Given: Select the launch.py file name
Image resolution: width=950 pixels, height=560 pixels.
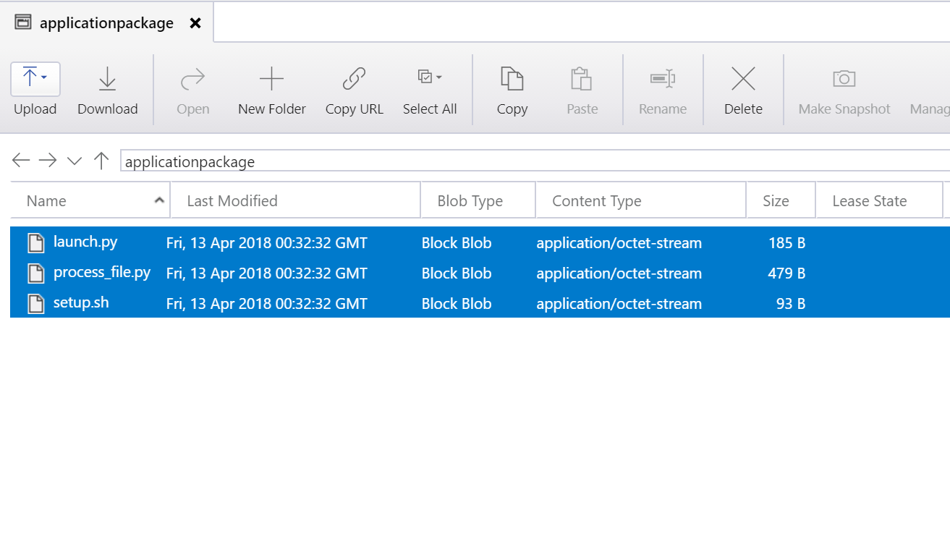Looking at the screenshot, I should click(85, 242).
